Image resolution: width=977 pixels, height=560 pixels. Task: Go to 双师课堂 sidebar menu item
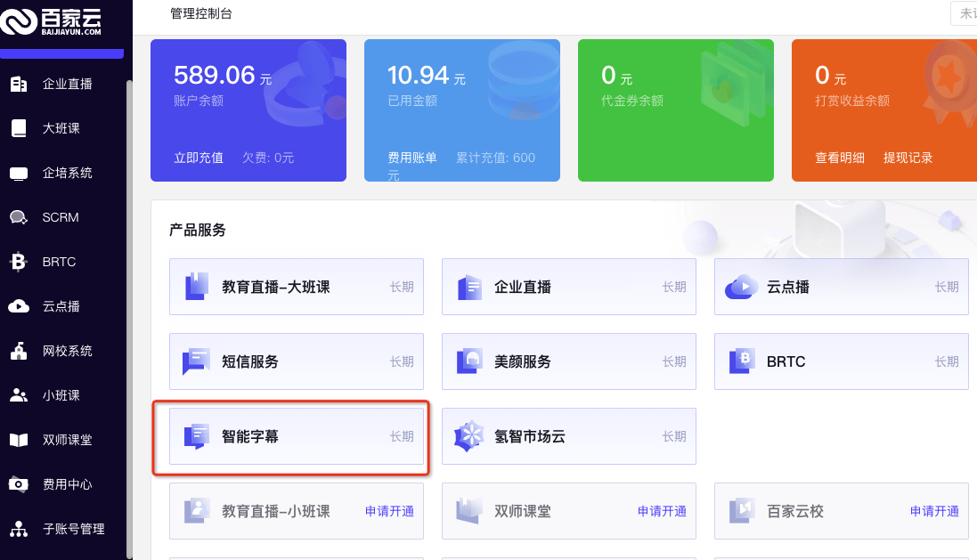click(67, 440)
